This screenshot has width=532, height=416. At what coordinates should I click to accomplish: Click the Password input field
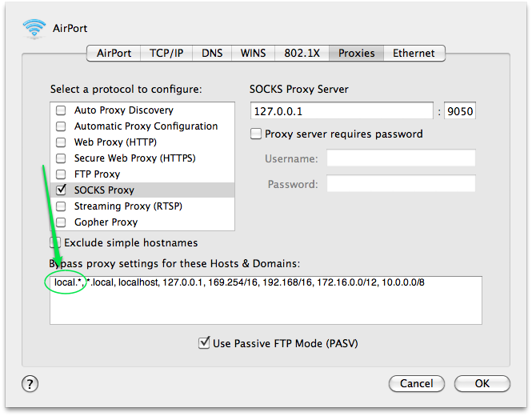(401, 183)
